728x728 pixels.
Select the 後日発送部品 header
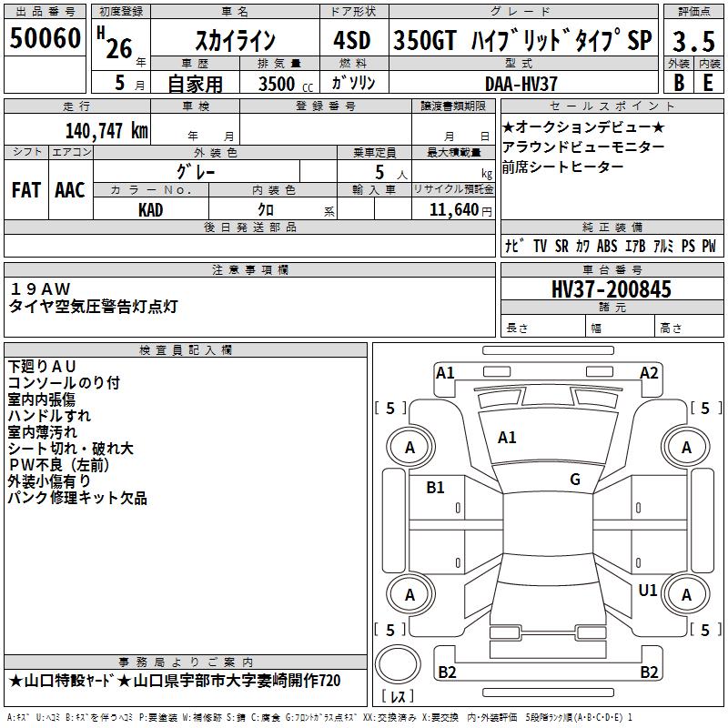pos(249,227)
